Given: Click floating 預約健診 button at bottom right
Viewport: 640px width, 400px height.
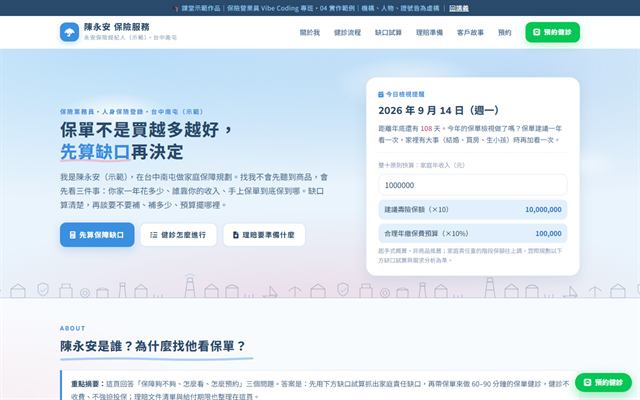Looking at the screenshot, I should (603, 382).
